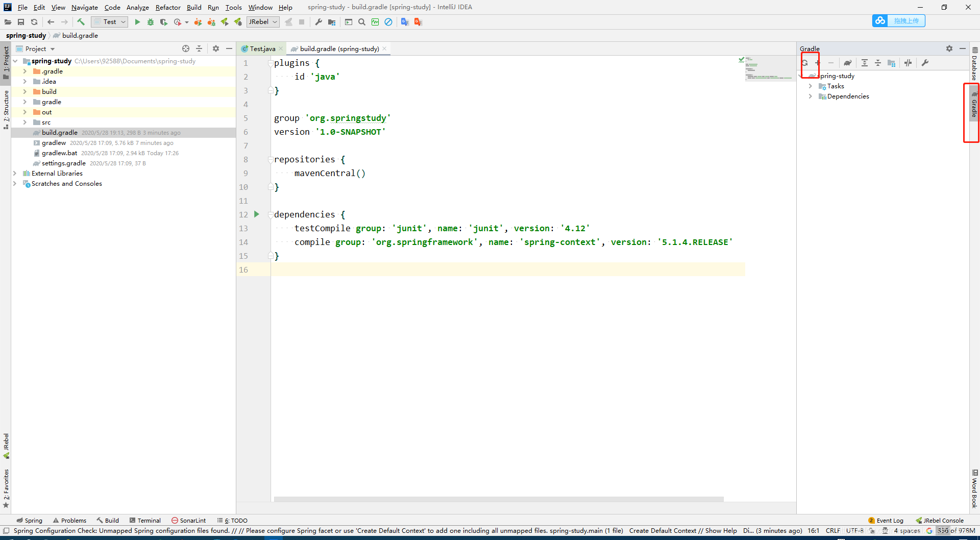Click the Synchronize icon in main toolbar
Viewport: 980px width, 540px height.
[34, 22]
